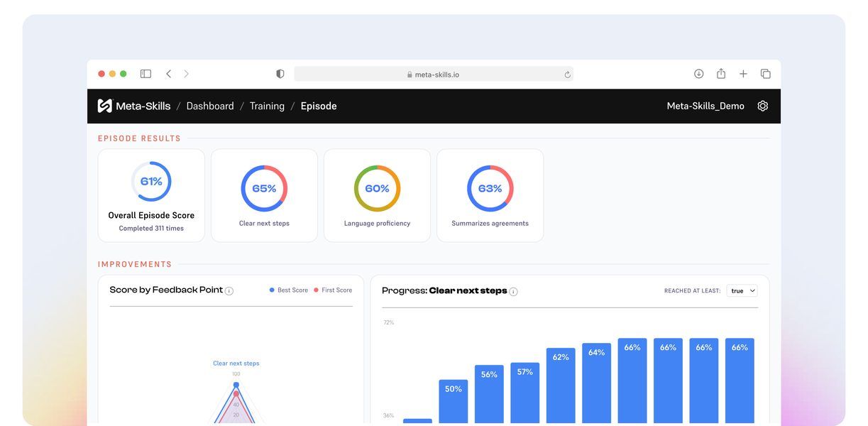The width and height of the screenshot is (868, 426).
Task: Reload the page with refresh icon
Action: [567, 75]
